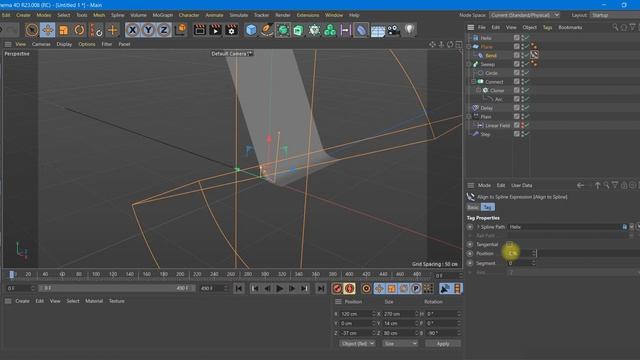
Task: Select Sweep object in tree
Action: tap(487, 64)
